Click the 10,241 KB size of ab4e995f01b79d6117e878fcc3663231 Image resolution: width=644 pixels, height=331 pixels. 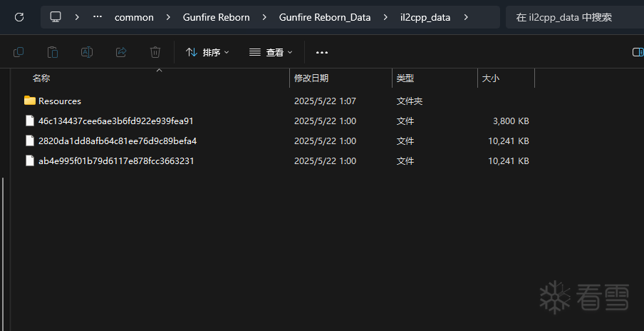(x=508, y=161)
